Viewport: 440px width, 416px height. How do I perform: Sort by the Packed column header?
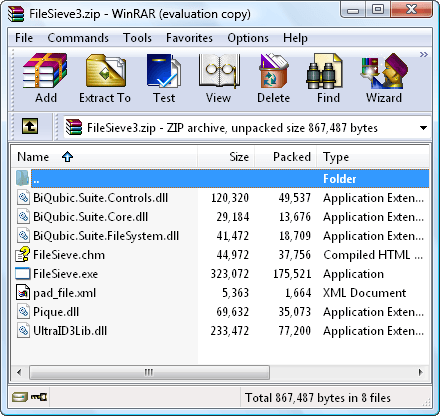tap(286, 157)
